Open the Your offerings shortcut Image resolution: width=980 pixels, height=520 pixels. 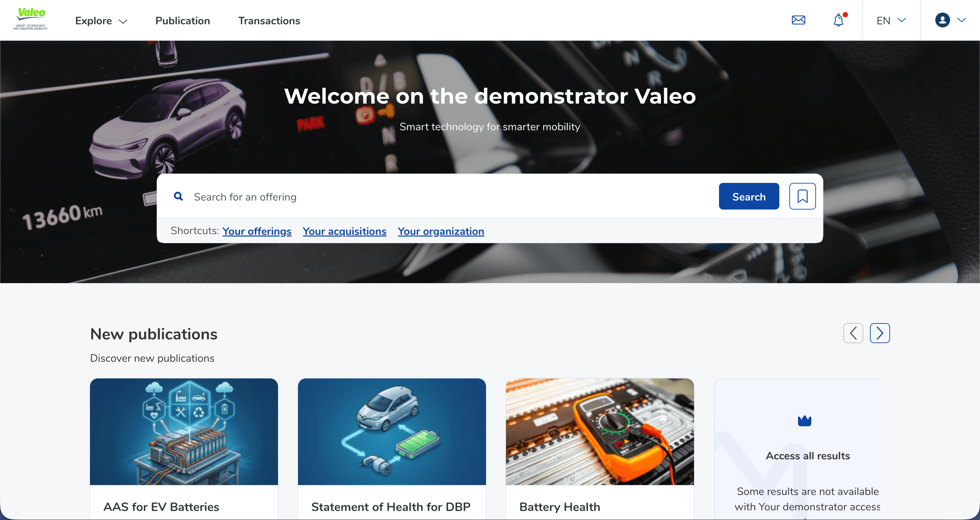coord(257,231)
